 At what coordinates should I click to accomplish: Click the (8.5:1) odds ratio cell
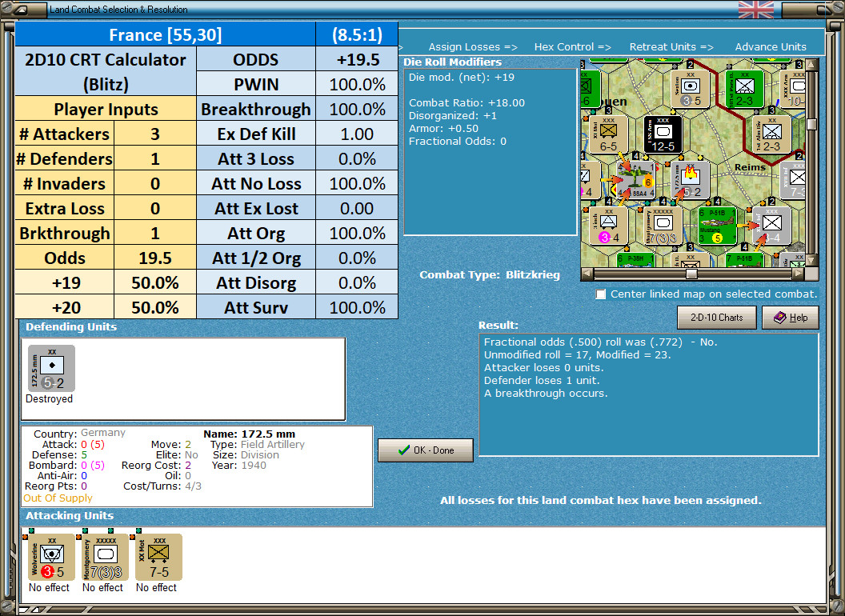(x=358, y=34)
